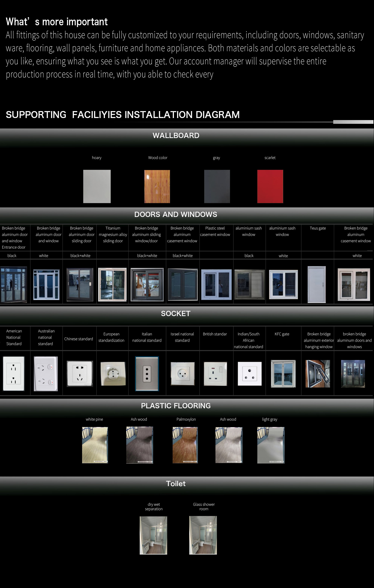
Task: Click the European standardization socket picture
Action: (113, 373)
